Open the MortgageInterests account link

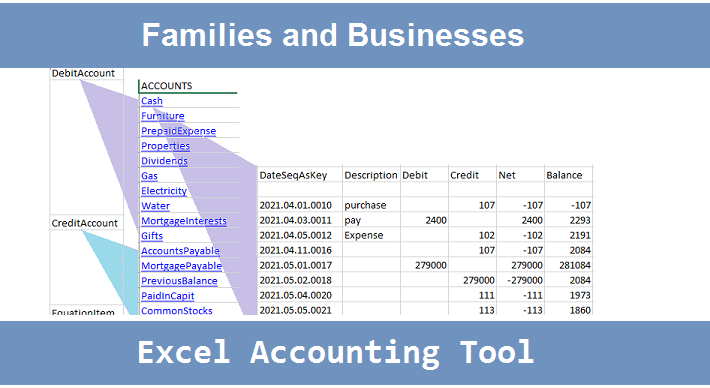184,220
